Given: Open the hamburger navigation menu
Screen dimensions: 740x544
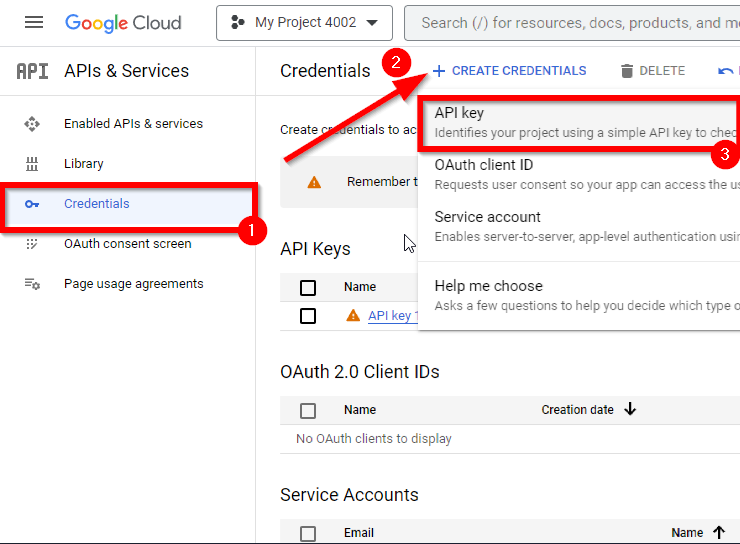Looking at the screenshot, I should [34, 22].
